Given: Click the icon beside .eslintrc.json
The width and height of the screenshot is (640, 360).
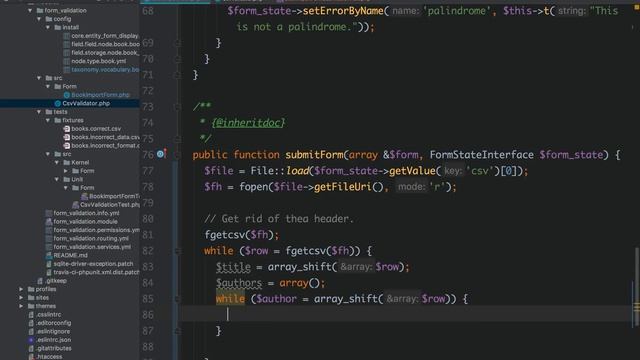Looking at the screenshot, I should point(31,340).
